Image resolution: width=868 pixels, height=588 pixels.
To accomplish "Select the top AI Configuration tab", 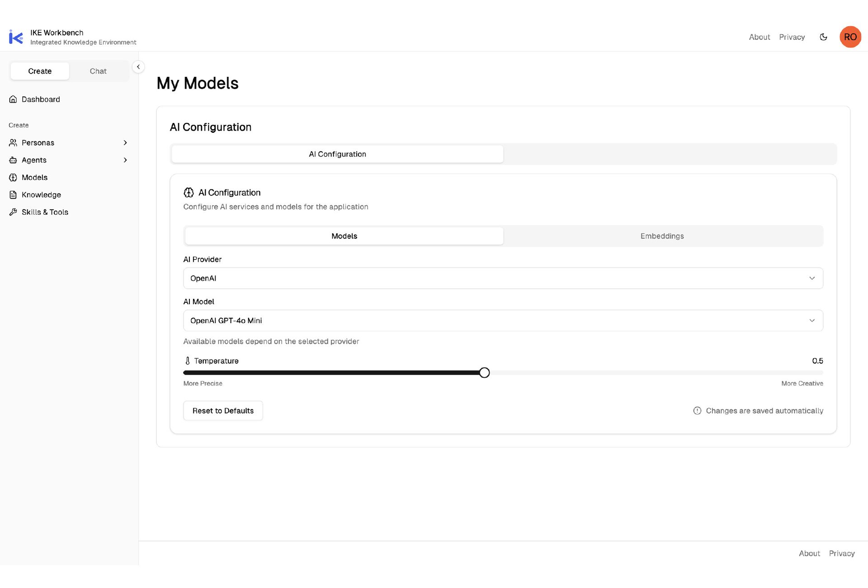I will pyautogui.click(x=337, y=154).
